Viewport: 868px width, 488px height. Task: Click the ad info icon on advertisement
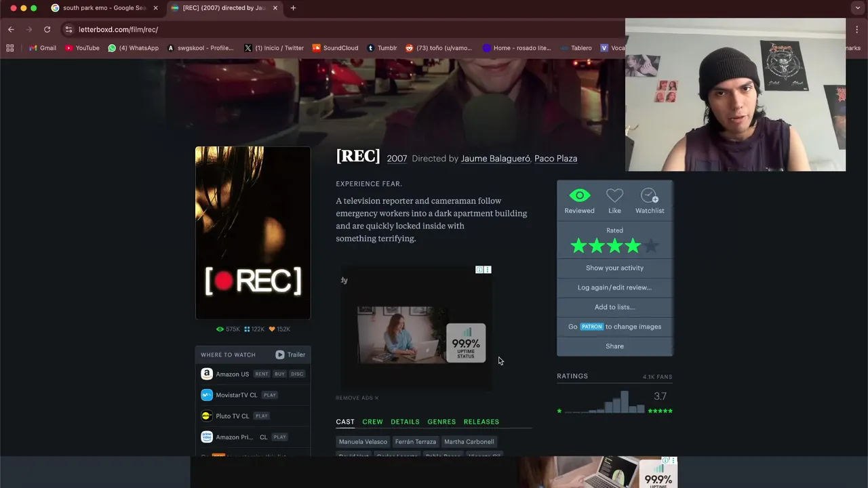coord(479,270)
